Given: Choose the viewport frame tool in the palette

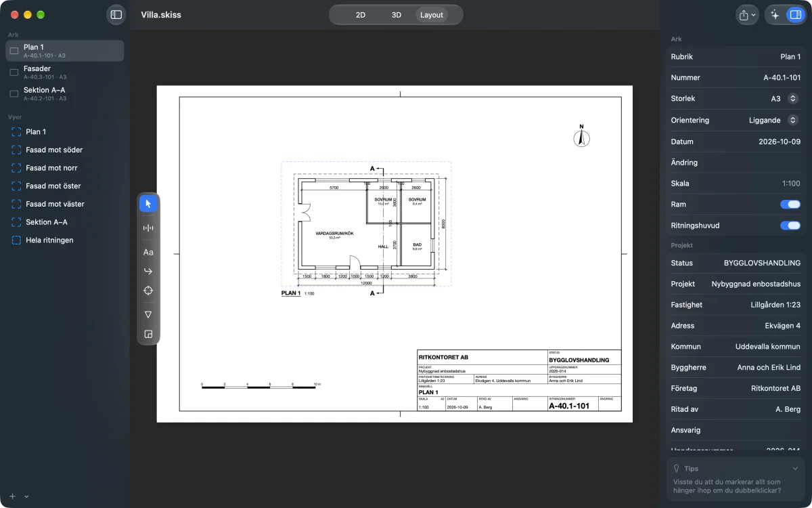Looking at the screenshot, I should click(148, 334).
